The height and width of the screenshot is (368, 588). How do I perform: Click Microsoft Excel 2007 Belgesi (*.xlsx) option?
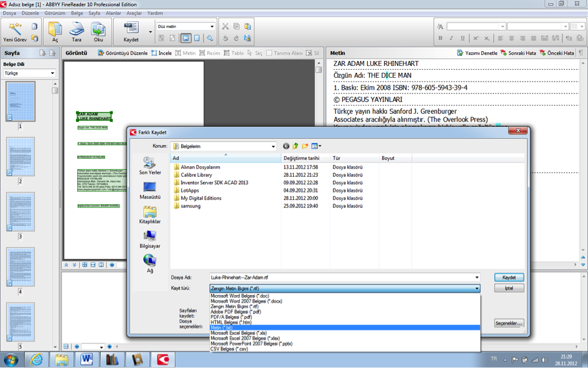point(345,338)
